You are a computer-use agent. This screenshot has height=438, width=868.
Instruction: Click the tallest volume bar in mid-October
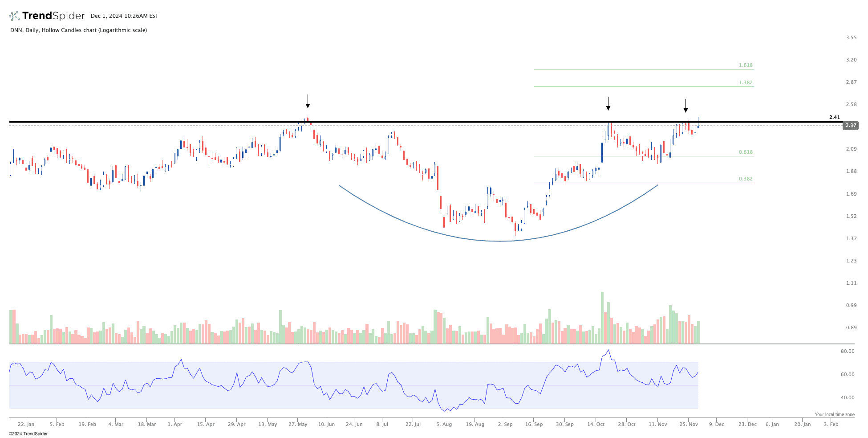coord(602,317)
